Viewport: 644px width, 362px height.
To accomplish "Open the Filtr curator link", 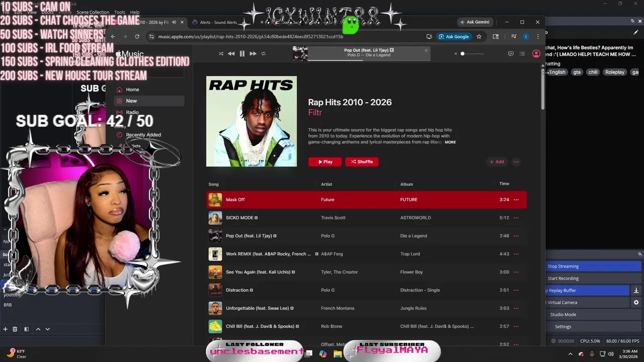I will click(315, 113).
